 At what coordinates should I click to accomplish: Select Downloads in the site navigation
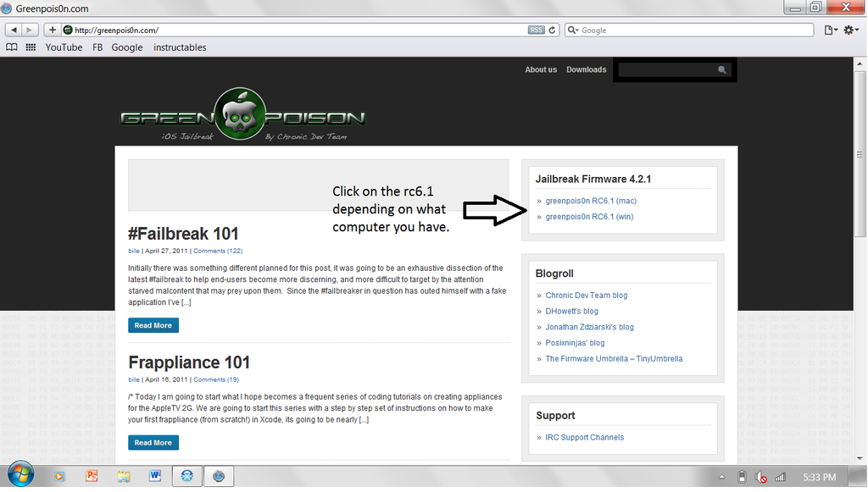click(x=586, y=69)
